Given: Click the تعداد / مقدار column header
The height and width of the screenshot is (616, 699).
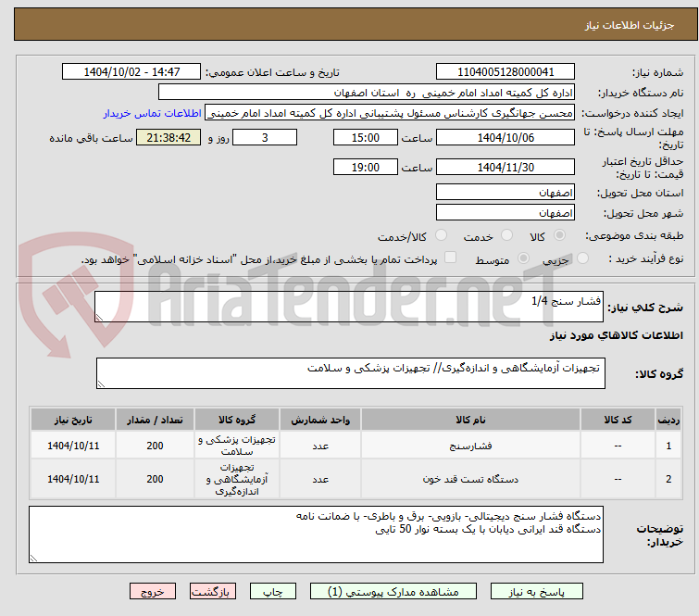Looking at the screenshot, I should (155, 420).
